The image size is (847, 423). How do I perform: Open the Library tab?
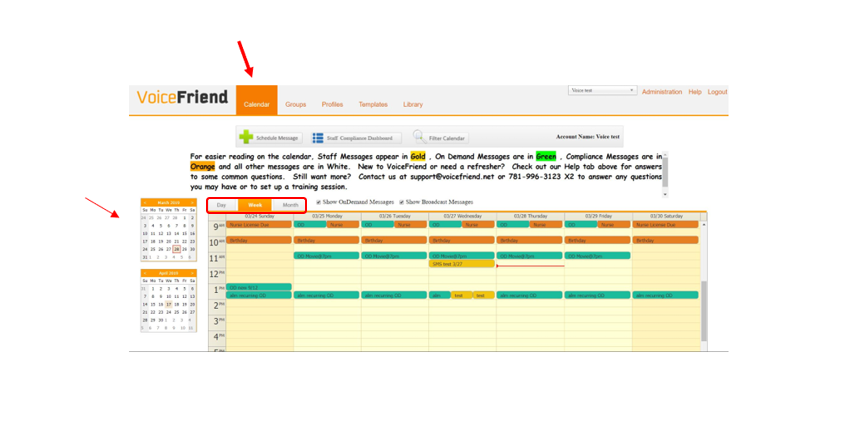413,104
